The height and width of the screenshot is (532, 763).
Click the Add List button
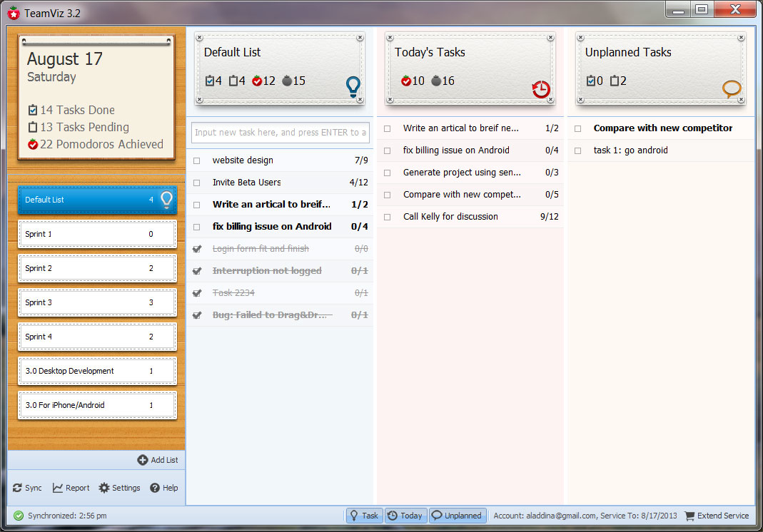coord(158,460)
